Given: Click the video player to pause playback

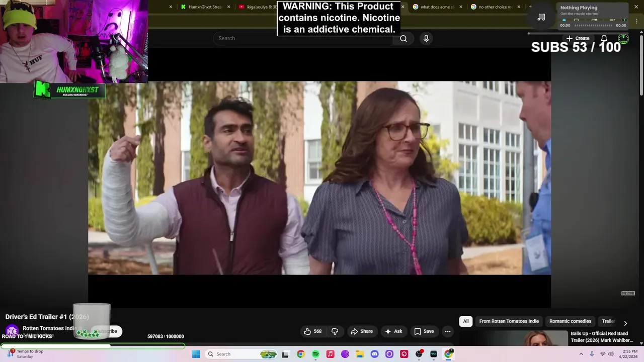Looking at the screenshot, I should pos(319,178).
